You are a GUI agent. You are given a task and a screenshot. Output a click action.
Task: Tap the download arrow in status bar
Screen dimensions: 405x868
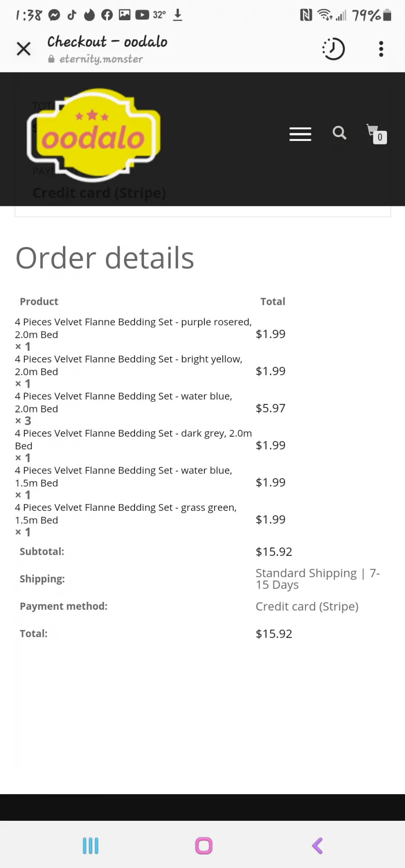(178, 15)
